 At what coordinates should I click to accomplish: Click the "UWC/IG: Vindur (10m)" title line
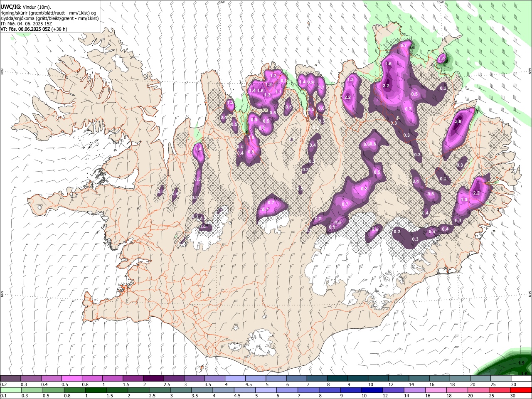tap(26, 7)
